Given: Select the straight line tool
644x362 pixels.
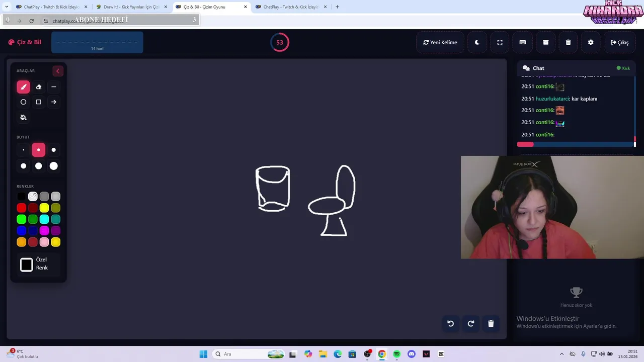Looking at the screenshot, I should [x=54, y=87].
